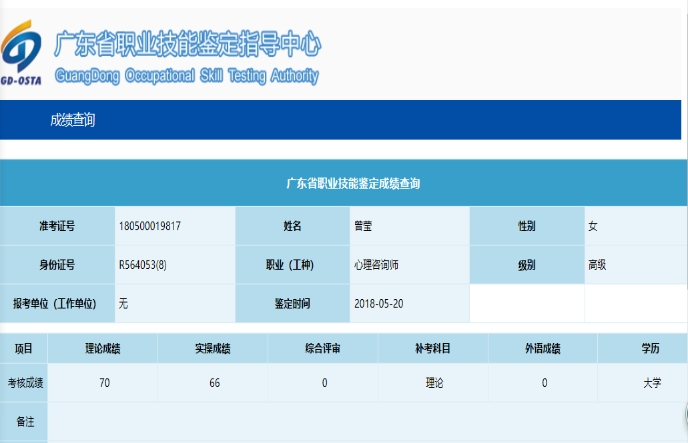This screenshot has width=688, height=443.
Task: Click the 学历 value 大学
Action: point(651,383)
